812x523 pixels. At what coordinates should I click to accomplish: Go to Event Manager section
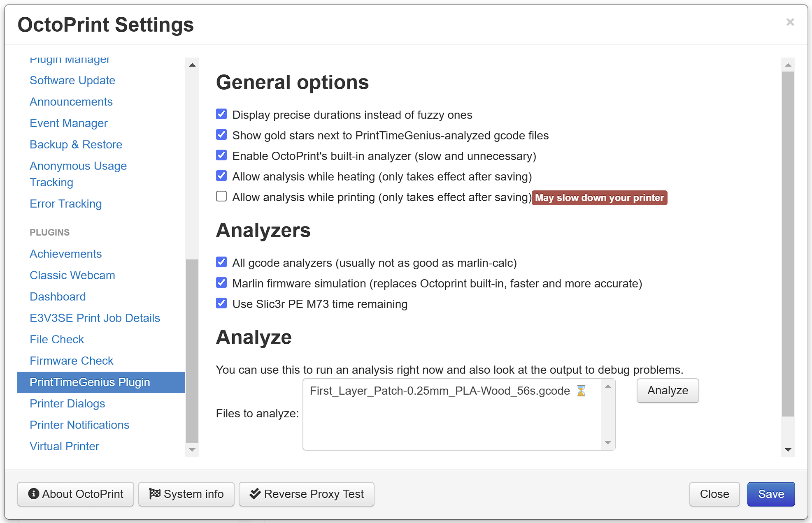(69, 123)
